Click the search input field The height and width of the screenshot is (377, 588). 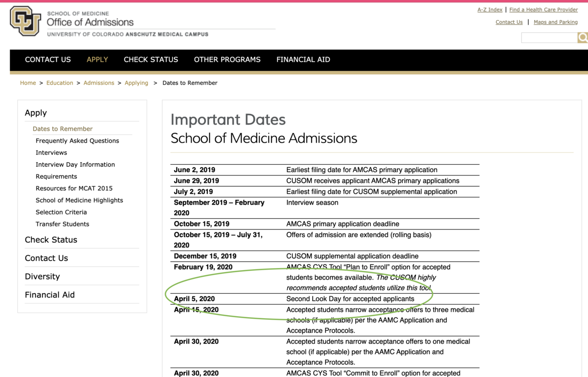(x=549, y=38)
